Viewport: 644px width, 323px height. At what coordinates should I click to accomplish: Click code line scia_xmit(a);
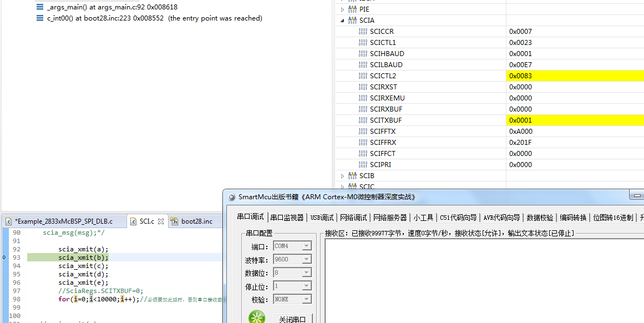pyautogui.click(x=83, y=249)
